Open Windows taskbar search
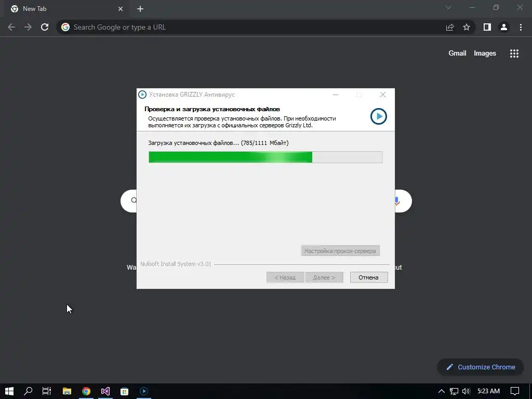The width and height of the screenshot is (532, 399). [28, 391]
